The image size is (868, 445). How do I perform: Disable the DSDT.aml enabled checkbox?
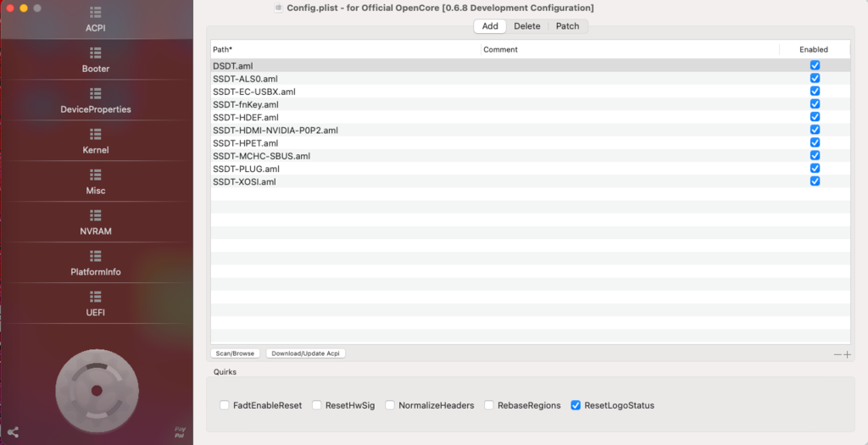pos(815,65)
